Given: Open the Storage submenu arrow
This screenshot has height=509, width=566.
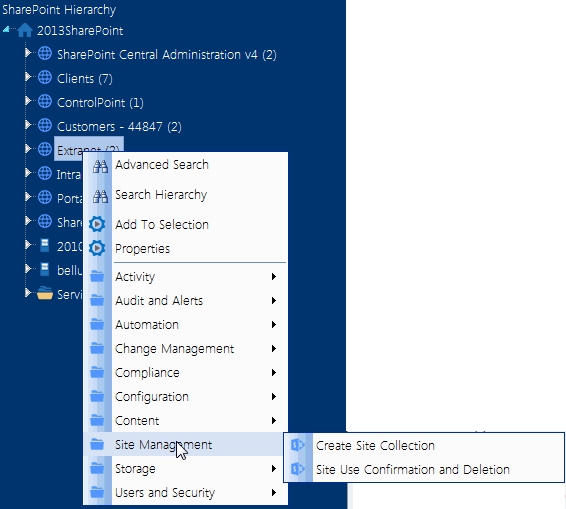Looking at the screenshot, I should click(274, 469).
